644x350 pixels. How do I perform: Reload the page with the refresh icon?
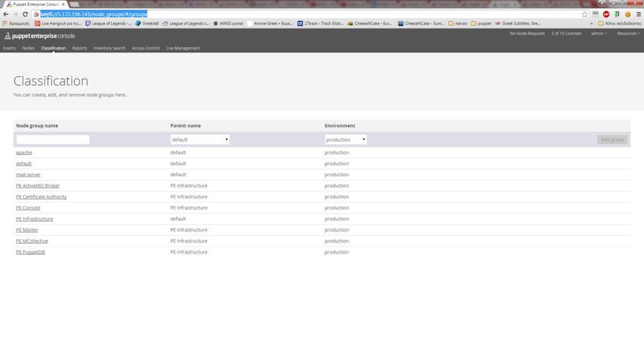click(25, 14)
